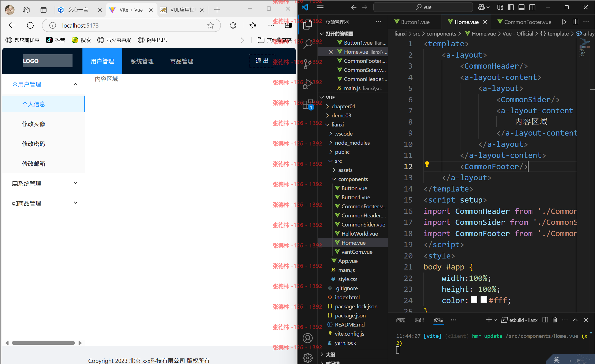Open the browser favorites list icon

coord(253,25)
